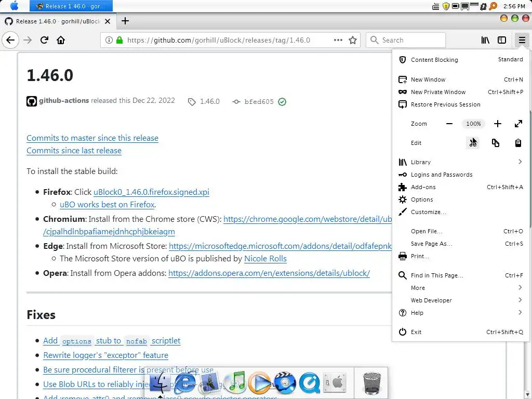Go back with the back arrow button
Viewport: 532px width, 399px height.
[x=10, y=40]
